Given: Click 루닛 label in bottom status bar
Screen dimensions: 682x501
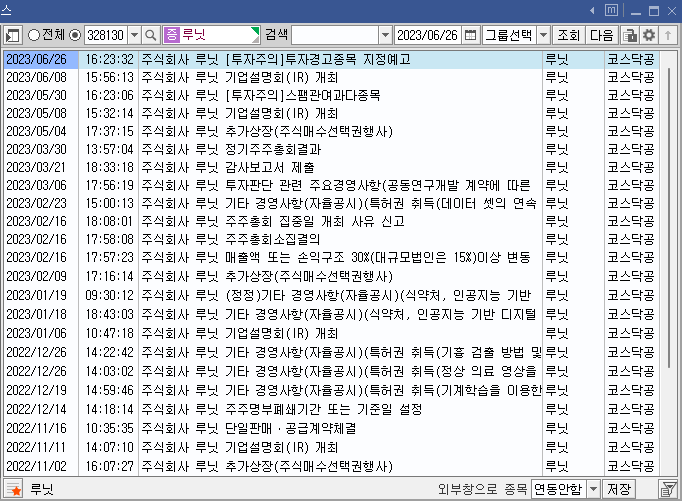Looking at the screenshot, I should click(42, 489).
